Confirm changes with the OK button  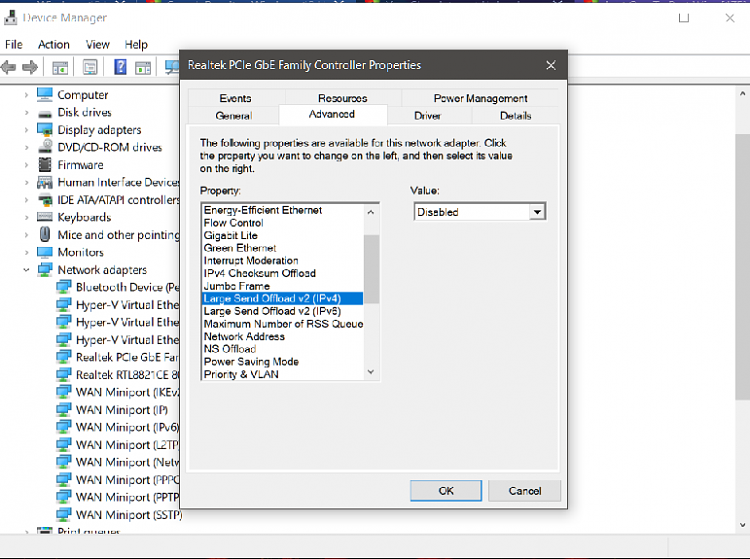click(446, 491)
